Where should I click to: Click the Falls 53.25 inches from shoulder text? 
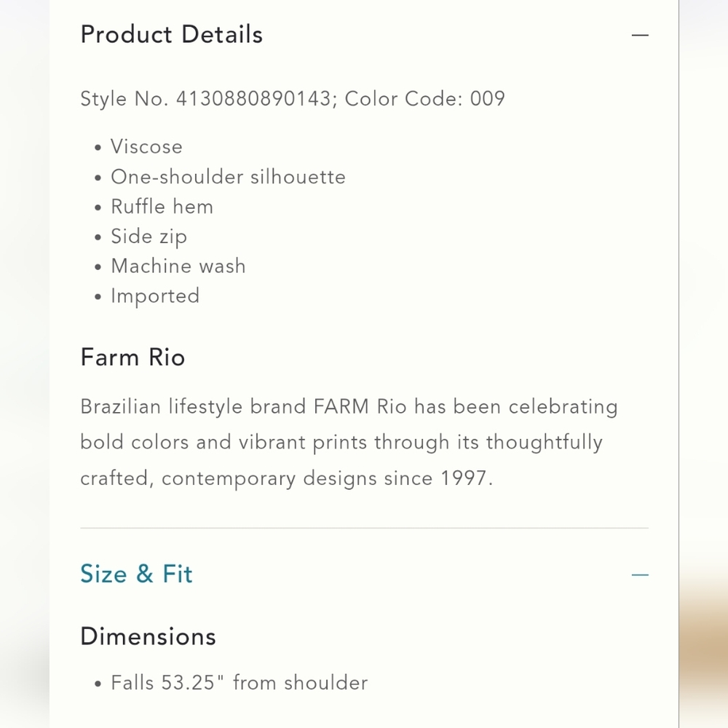pos(239,682)
